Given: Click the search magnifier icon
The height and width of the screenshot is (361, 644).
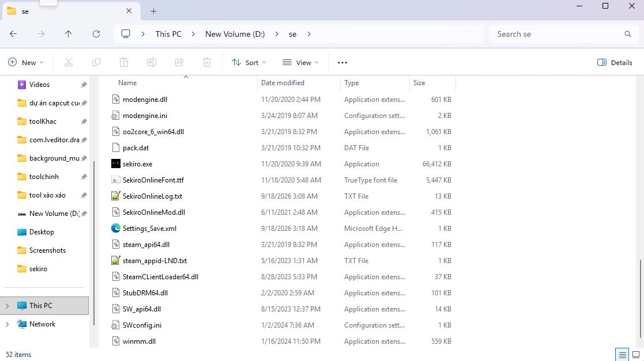Looking at the screenshot, I should point(628,34).
